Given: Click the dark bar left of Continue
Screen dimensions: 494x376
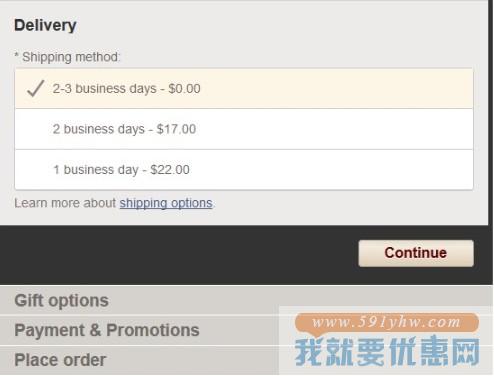Looking at the screenshot, I should (178, 255).
